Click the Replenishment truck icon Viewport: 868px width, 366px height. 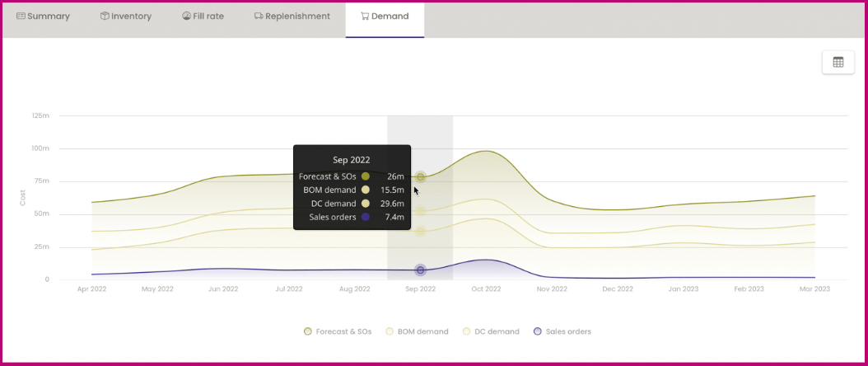[x=259, y=16]
